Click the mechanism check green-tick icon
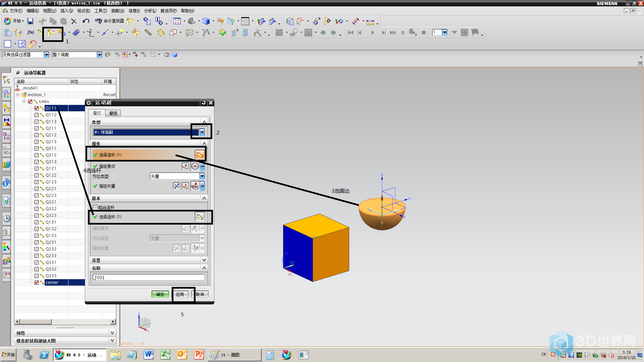644x362 pixels. click(222, 33)
